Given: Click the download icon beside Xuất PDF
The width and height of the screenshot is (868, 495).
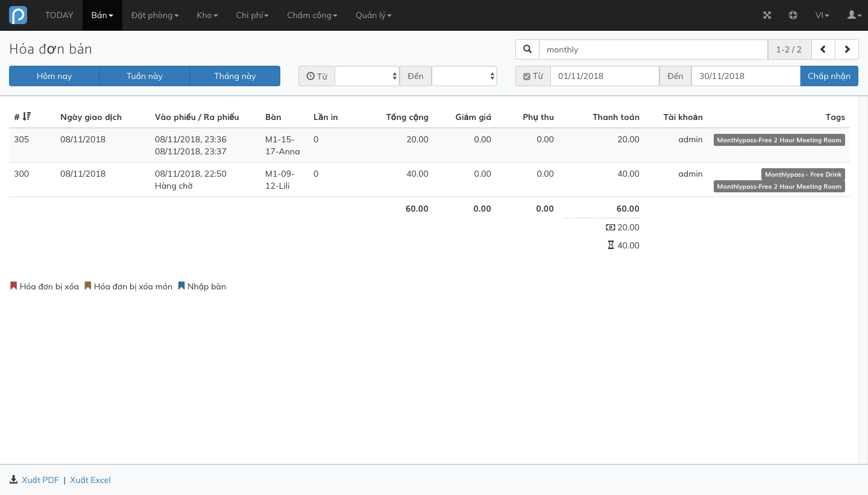Looking at the screenshot, I should [14, 480].
